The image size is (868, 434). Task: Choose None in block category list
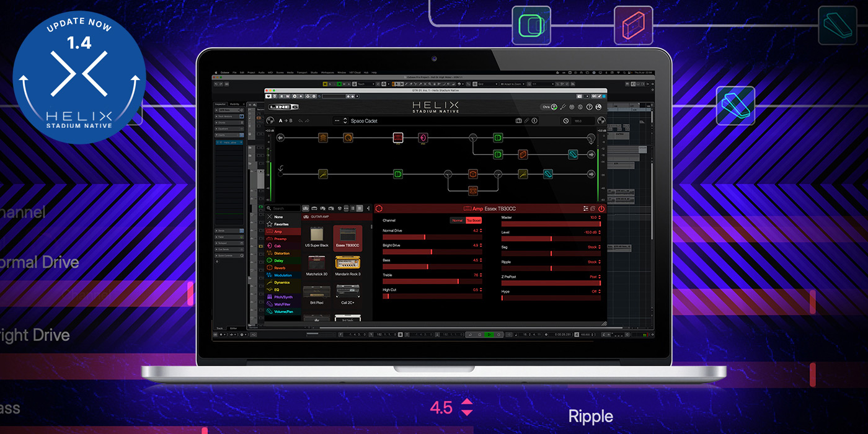click(x=283, y=217)
